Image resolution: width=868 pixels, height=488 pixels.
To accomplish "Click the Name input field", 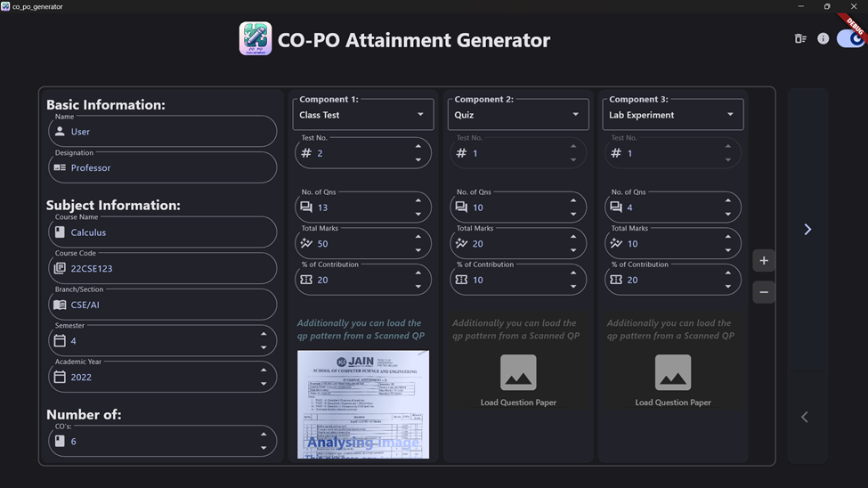I will 162,131.
